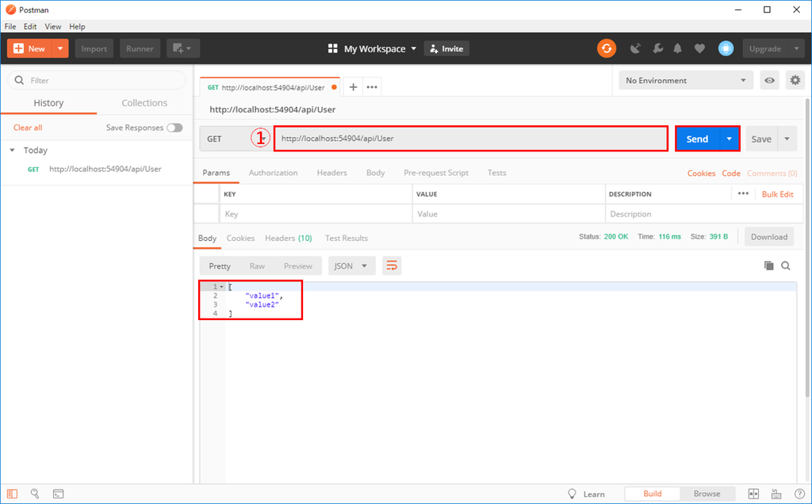This screenshot has width=812, height=504.
Task: Add a new request tab
Action: tap(353, 87)
